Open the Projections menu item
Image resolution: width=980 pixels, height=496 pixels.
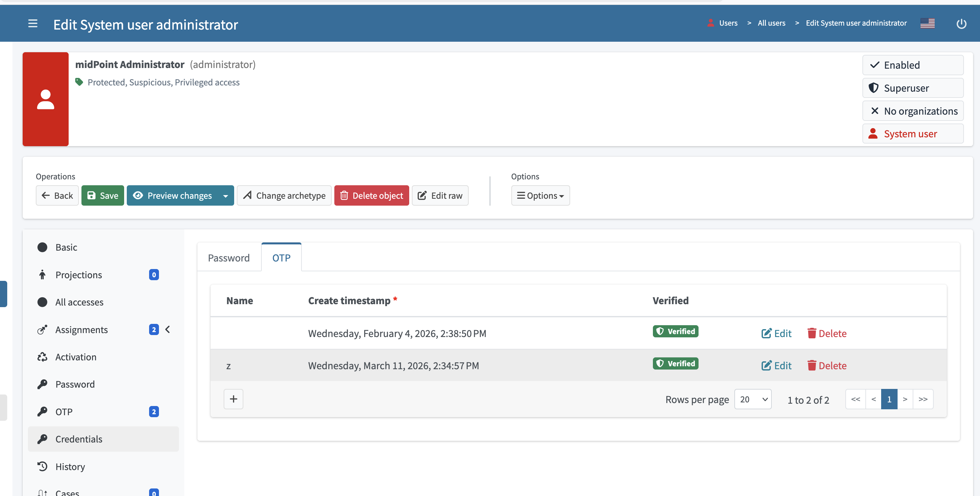(103, 275)
